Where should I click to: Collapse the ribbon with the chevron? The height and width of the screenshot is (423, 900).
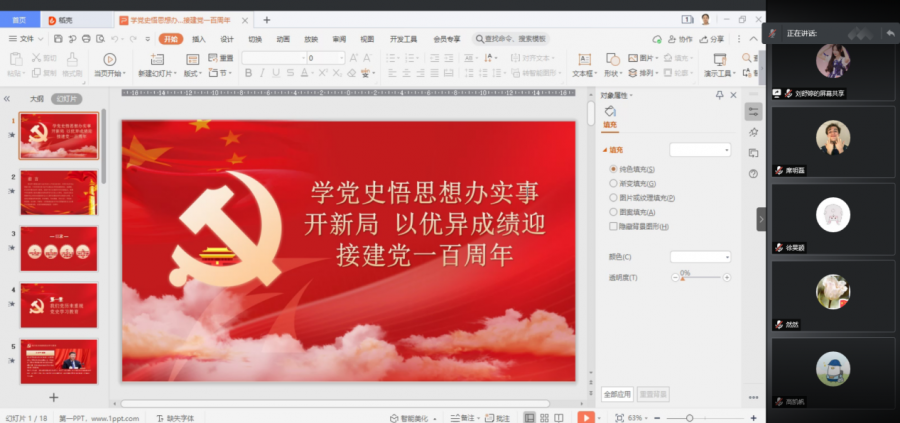755,39
